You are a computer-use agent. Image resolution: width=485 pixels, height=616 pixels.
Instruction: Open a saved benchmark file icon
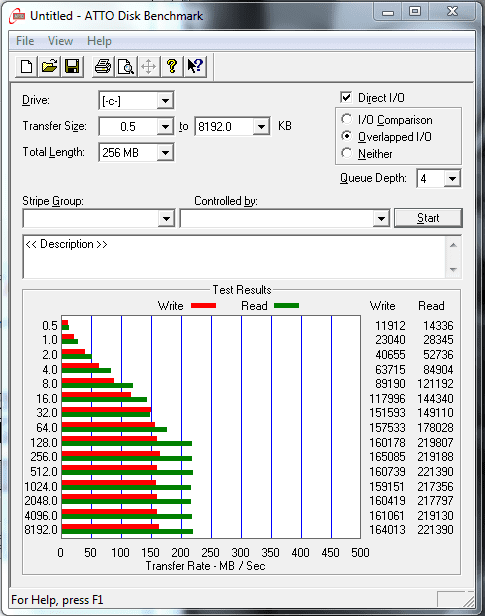tap(49, 66)
